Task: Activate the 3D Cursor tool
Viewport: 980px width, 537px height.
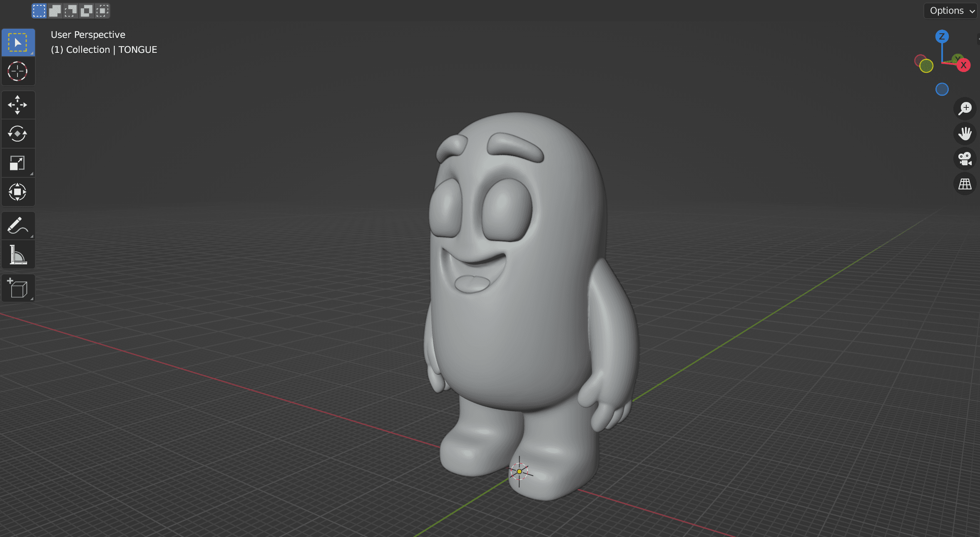Action: tap(17, 71)
